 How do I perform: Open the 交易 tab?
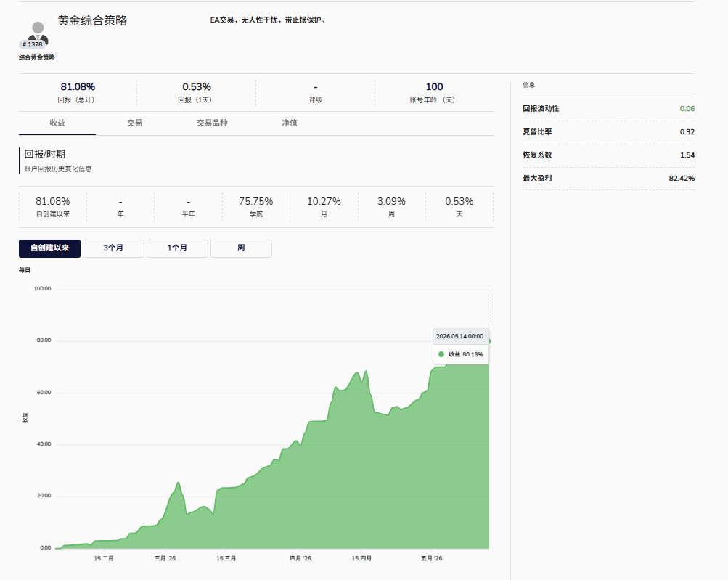tap(135, 123)
